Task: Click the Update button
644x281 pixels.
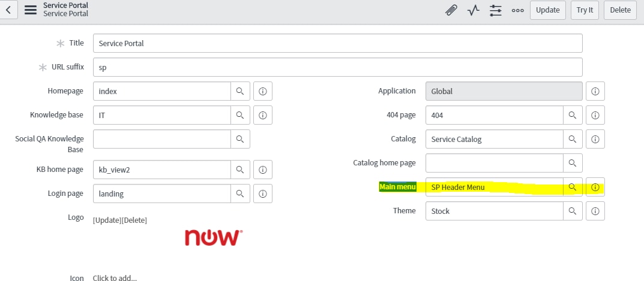Action: 548,10
